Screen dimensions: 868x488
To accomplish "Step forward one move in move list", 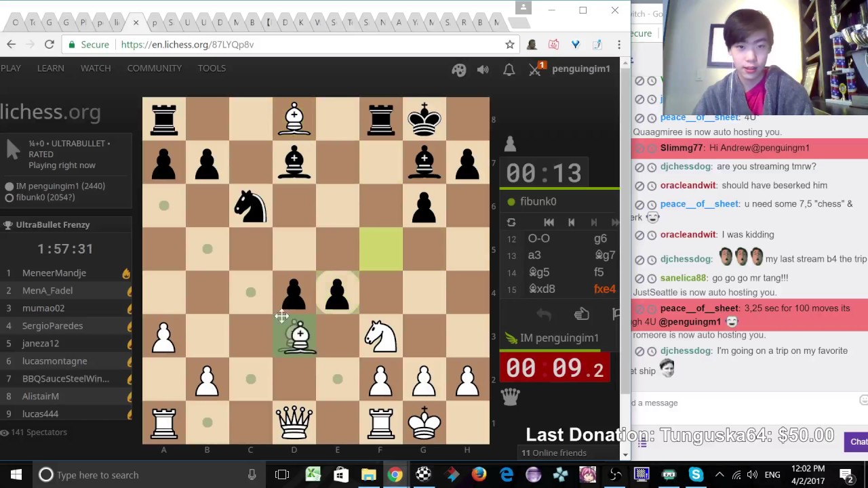I will (x=593, y=222).
